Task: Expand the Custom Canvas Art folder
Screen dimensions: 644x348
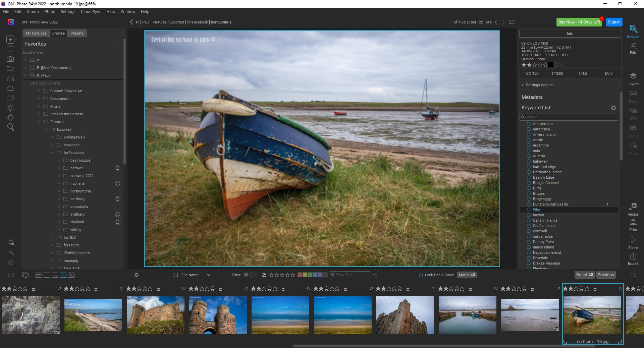Action: pyautogui.click(x=39, y=91)
